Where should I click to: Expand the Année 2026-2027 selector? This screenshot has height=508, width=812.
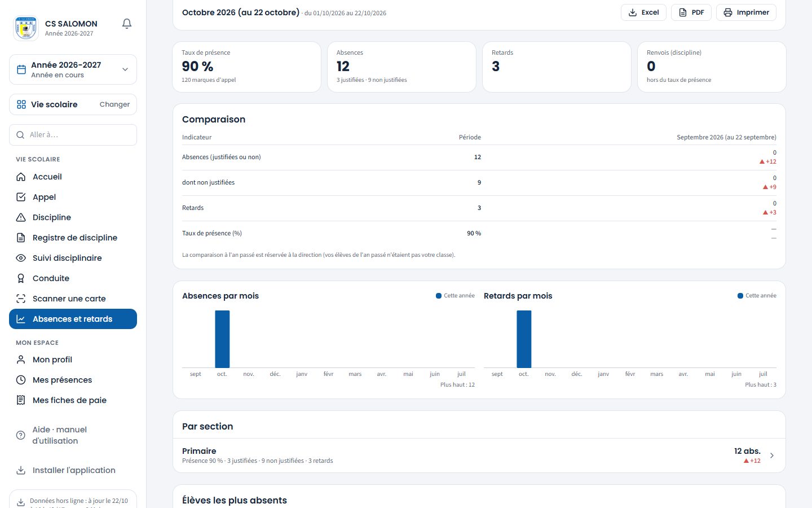coord(73,69)
